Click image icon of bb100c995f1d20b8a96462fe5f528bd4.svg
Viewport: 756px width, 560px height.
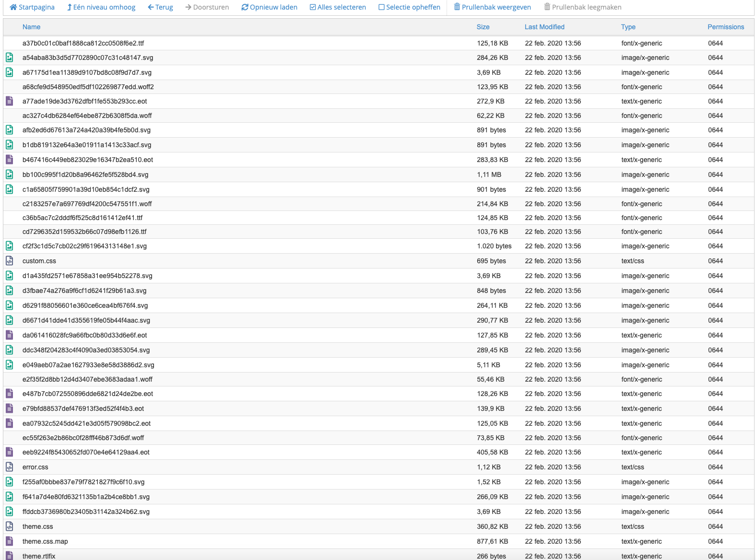pyautogui.click(x=9, y=175)
